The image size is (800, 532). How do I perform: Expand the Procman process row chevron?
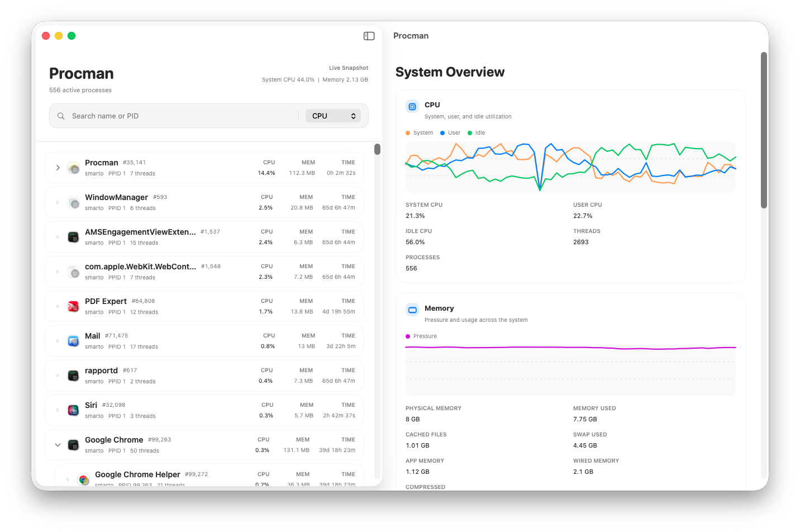58,168
